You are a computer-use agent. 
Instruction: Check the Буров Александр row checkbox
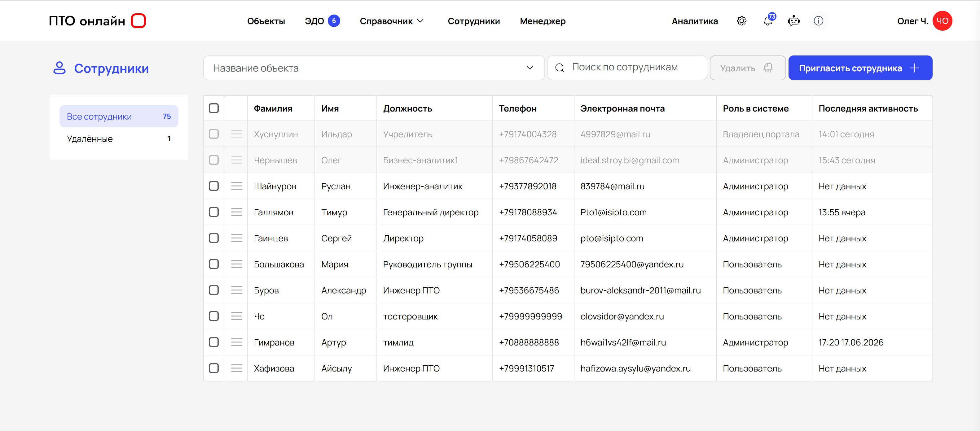point(214,290)
